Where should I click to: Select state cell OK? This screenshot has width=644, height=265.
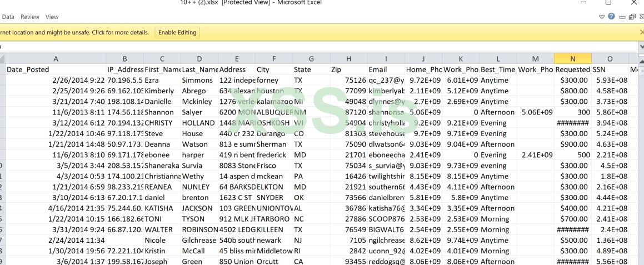pos(311,198)
